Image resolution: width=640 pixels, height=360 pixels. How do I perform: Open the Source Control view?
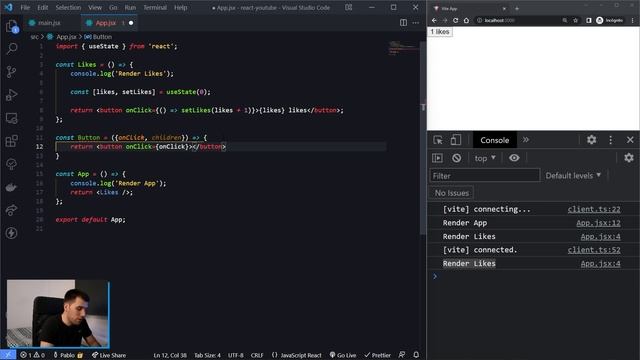(x=12, y=72)
